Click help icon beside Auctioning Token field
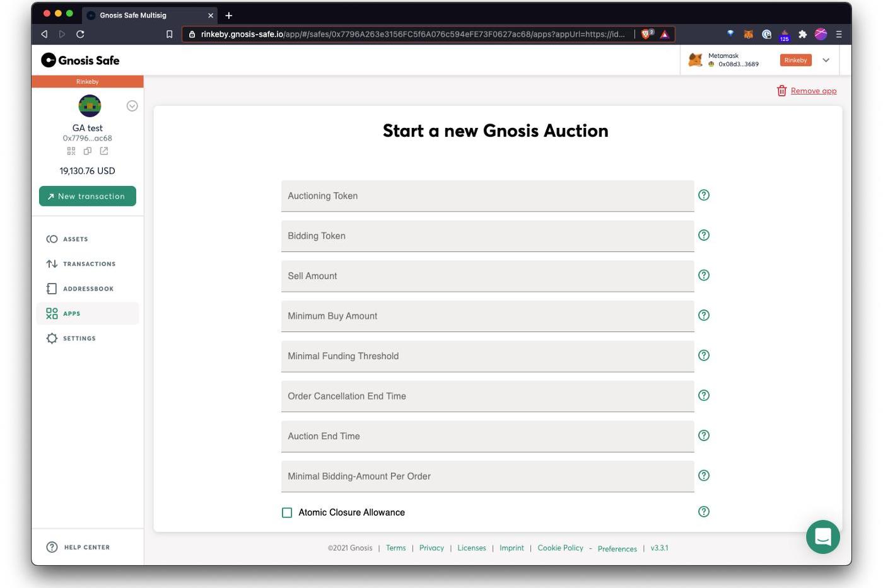 pyautogui.click(x=704, y=195)
